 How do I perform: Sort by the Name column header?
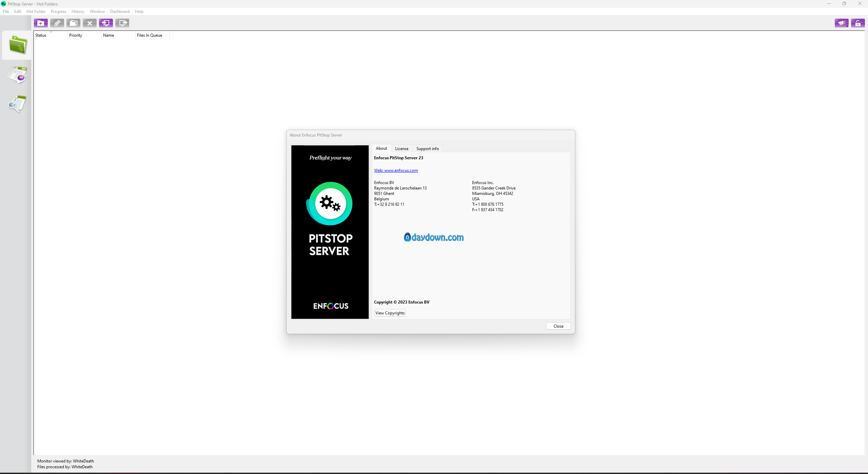118,35
